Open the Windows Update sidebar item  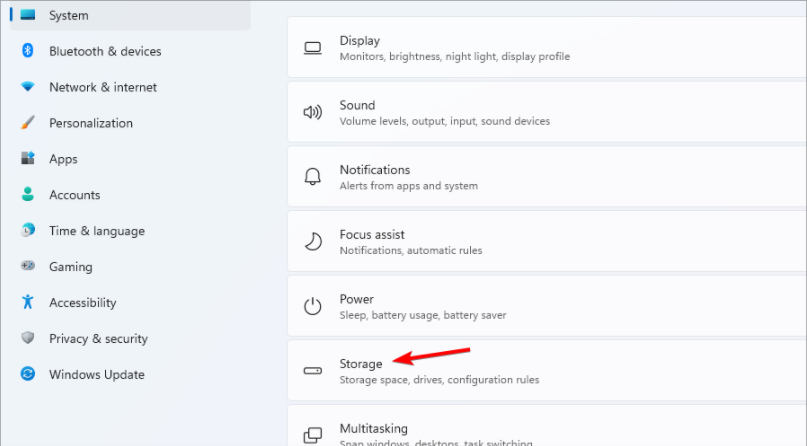pyautogui.click(x=97, y=375)
